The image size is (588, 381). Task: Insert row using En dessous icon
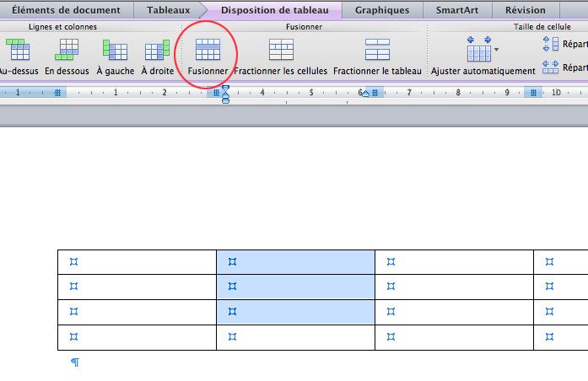(67, 51)
